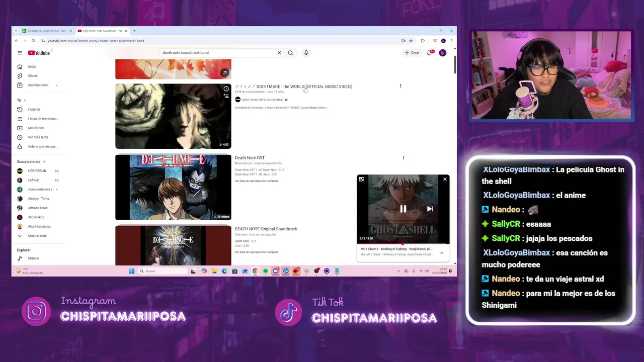Click the magnifier search button
Viewport: 644px width, 362px height.
[x=290, y=53]
